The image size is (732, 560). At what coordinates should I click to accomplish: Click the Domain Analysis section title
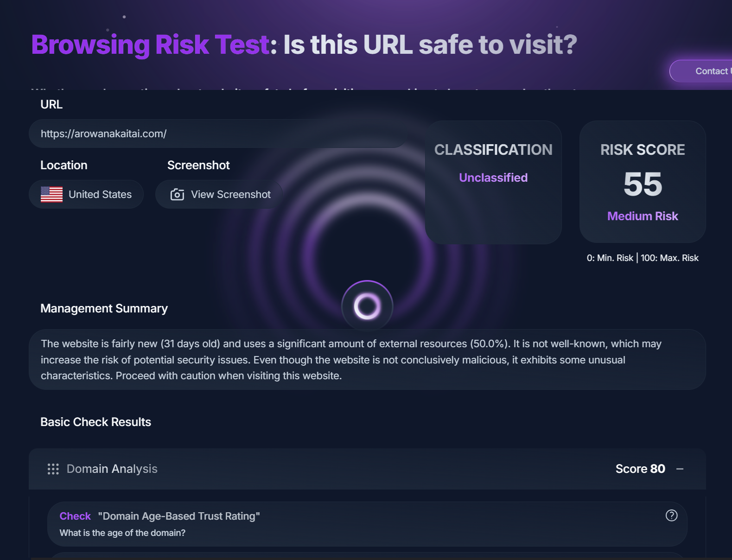tap(112, 469)
